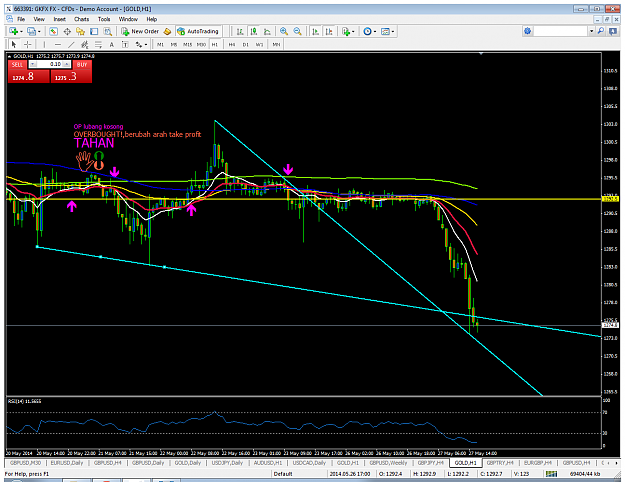Switch timeframe to M15
Image resolution: width=625 pixels, height=482 pixels.
187,44
